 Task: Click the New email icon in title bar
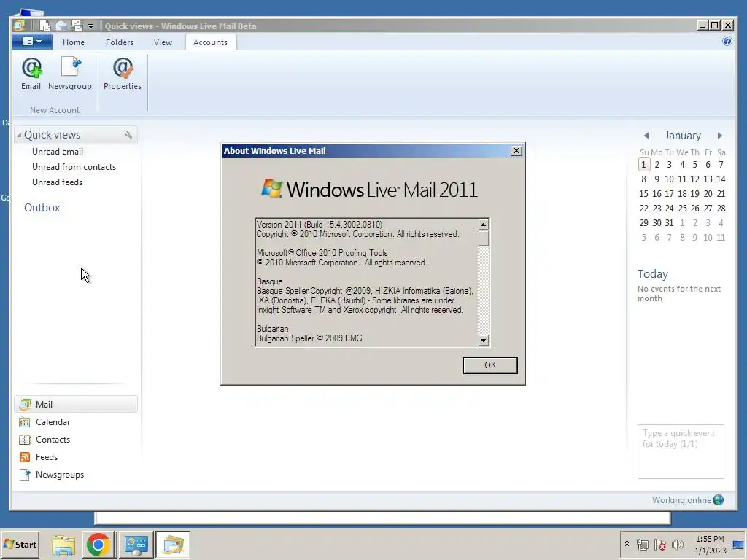(x=44, y=26)
